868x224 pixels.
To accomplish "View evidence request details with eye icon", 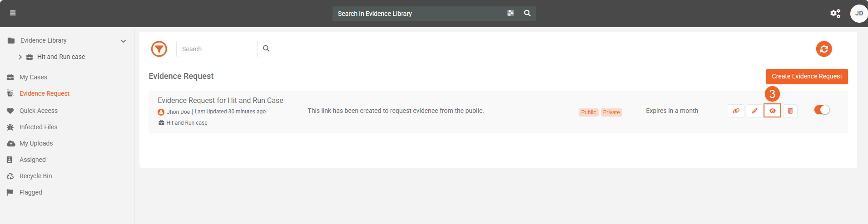I will click(772, 111).
